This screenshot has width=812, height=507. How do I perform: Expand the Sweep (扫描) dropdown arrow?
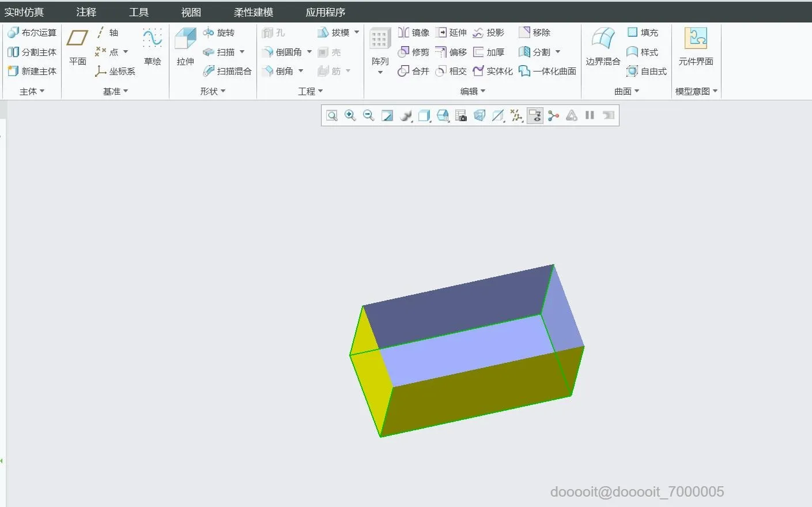(x=242, y=52)
